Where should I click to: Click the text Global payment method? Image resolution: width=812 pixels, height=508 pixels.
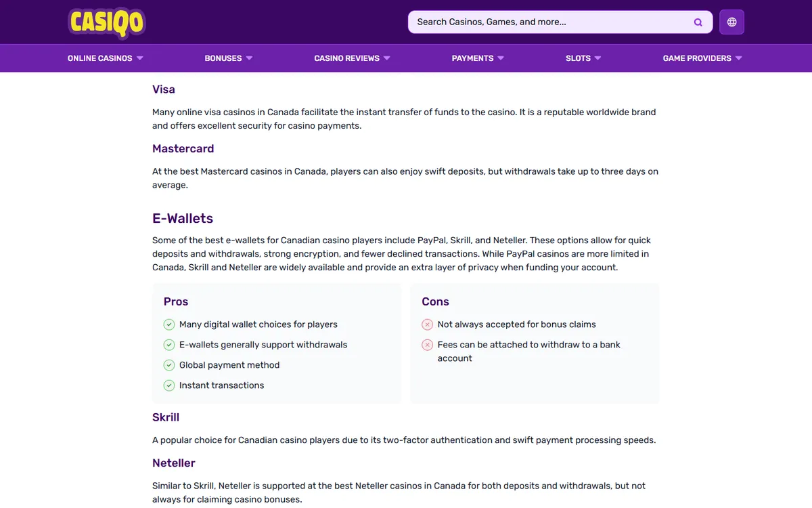pos(229,365)
